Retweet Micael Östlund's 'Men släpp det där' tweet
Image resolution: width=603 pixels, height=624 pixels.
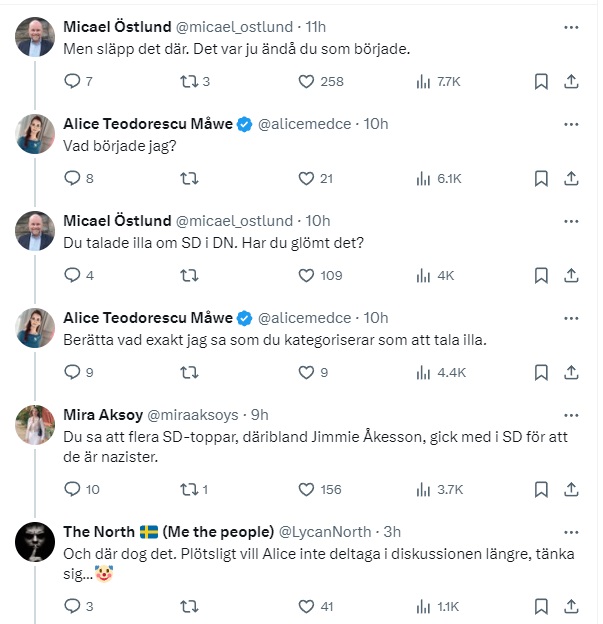click(x=187, y=81)
